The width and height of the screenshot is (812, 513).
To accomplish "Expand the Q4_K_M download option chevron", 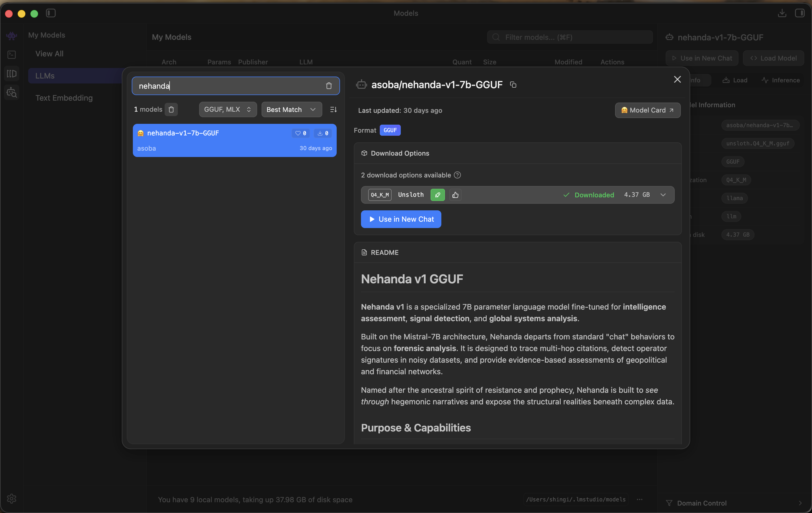I will click(663, 195).
